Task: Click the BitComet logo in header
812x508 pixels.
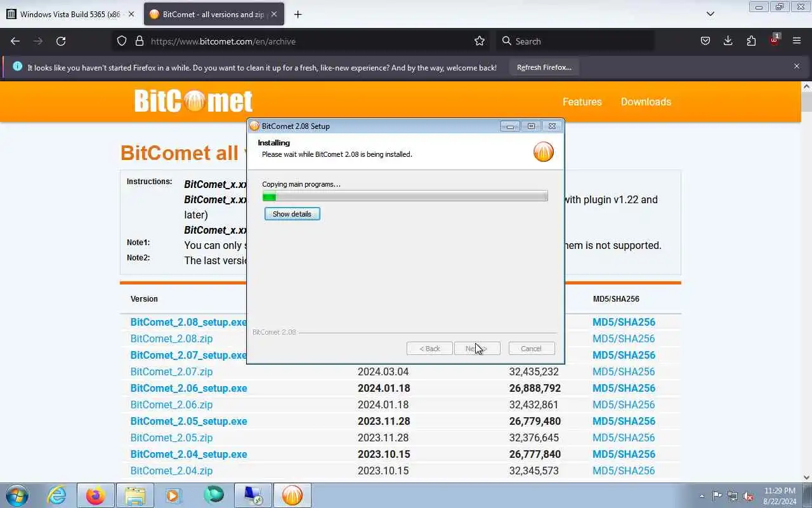Action: point(193,101)
